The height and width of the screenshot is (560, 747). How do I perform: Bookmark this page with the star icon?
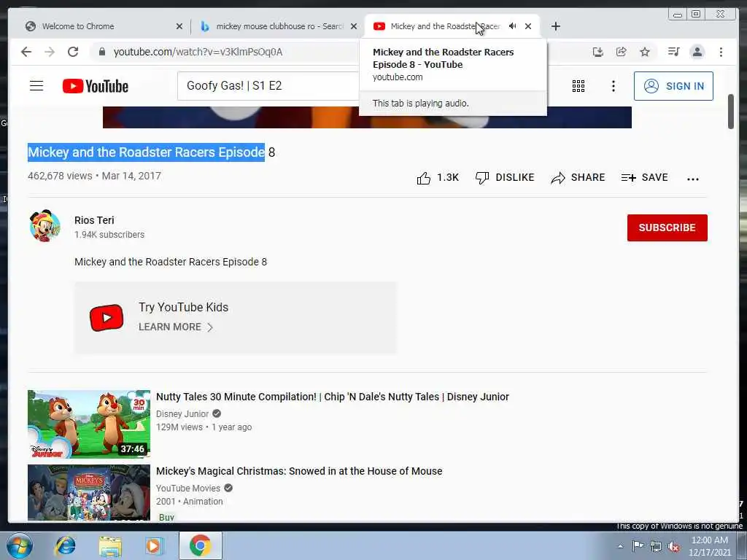point(645,52)
